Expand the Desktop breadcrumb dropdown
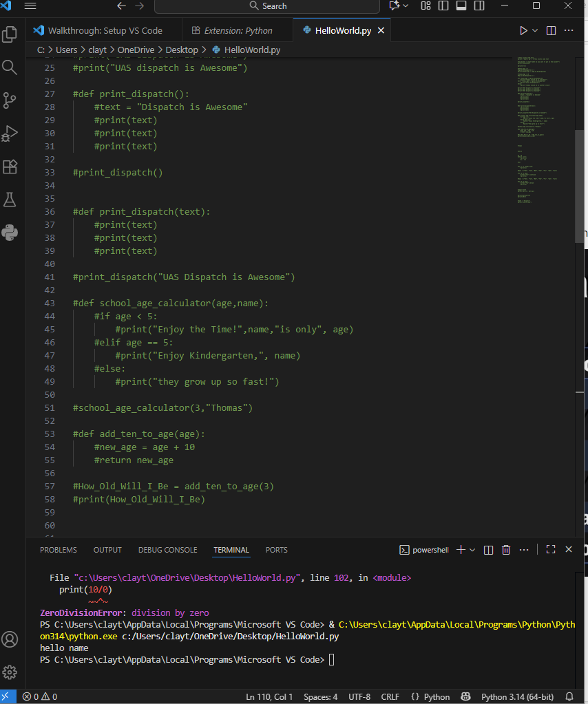Viewport: 588px width, 704px height. pyautogui.click(x=182, y=50)
